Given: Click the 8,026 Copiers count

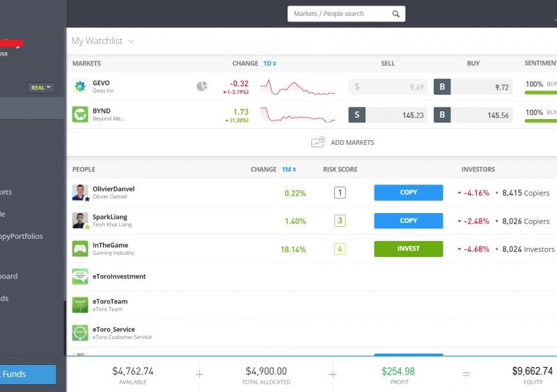Looking at the screenshot, I should (526, 221).
